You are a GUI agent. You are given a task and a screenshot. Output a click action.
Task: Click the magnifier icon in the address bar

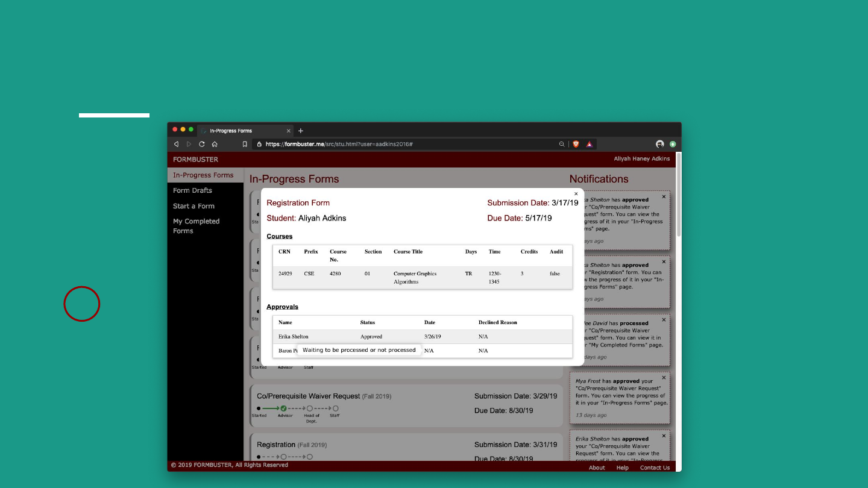(x=562, y=144)
